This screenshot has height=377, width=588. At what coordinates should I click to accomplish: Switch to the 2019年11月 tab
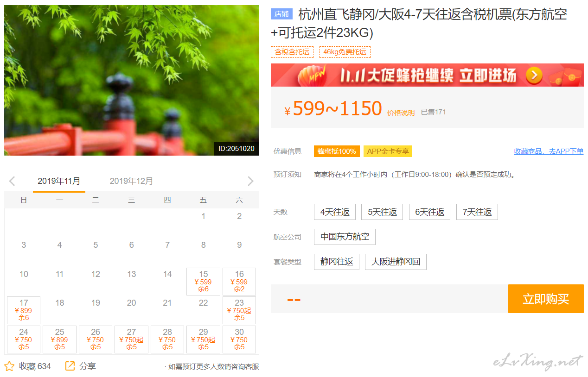point(59,181)
